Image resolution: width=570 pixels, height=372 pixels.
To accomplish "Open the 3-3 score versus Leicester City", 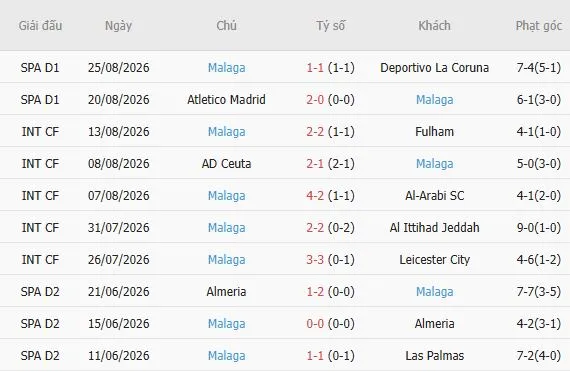I will (315, 260).
